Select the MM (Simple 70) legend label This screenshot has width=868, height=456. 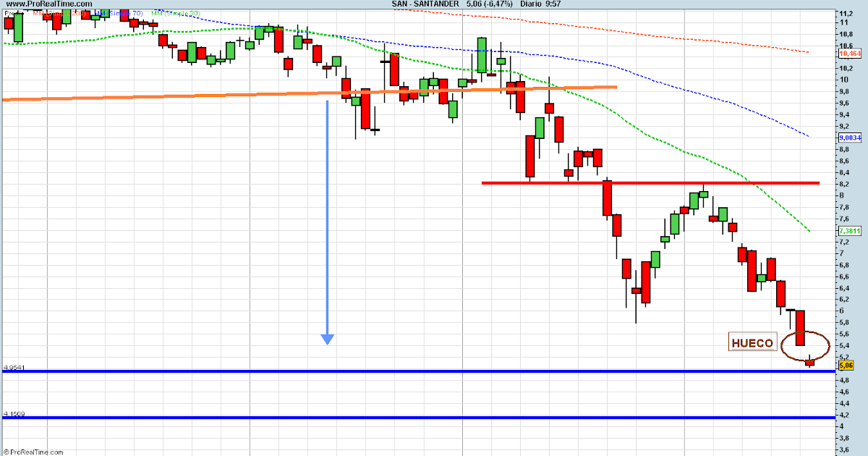[119, 13]
